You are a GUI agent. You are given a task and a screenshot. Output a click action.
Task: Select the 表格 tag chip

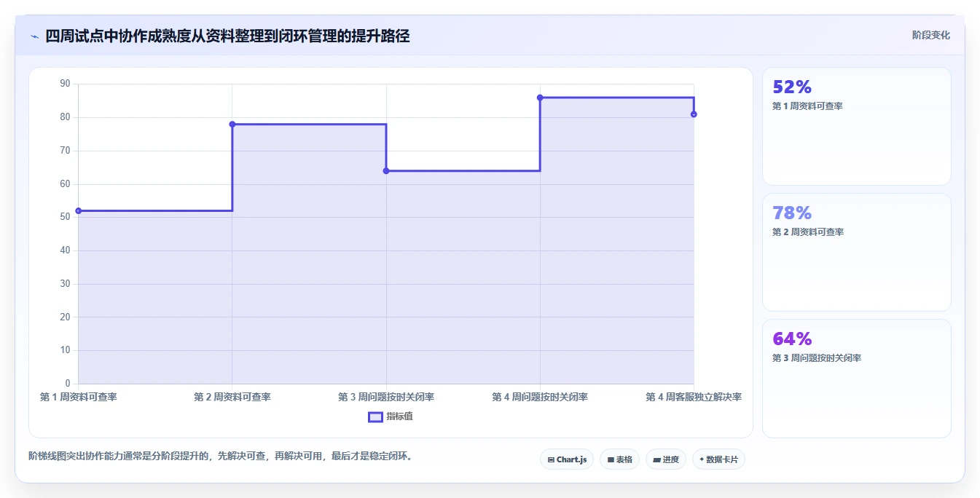coord(619,459)
